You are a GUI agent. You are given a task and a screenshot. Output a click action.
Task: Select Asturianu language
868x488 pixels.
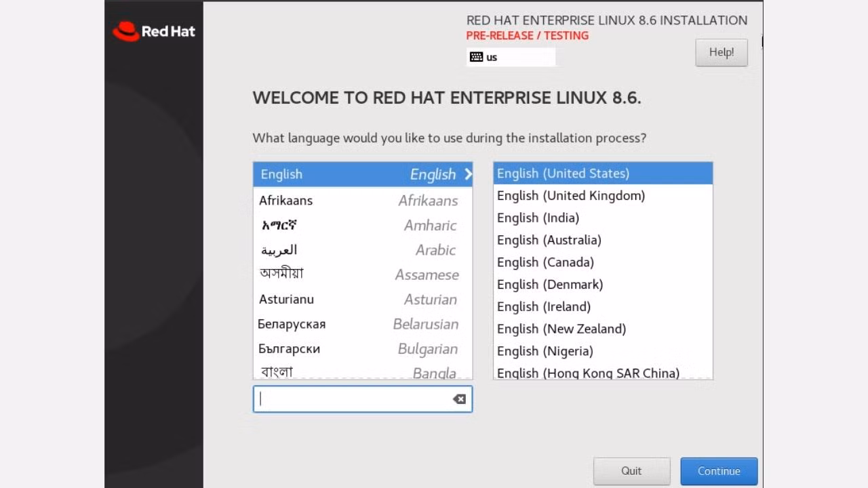[x=363, y=300]
